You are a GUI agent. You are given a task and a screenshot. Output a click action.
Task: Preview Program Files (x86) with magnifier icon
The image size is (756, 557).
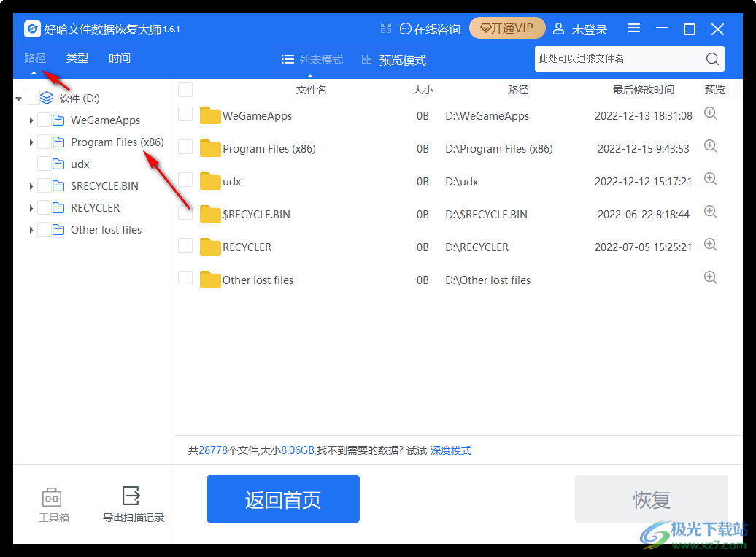[x=710, y=146]
